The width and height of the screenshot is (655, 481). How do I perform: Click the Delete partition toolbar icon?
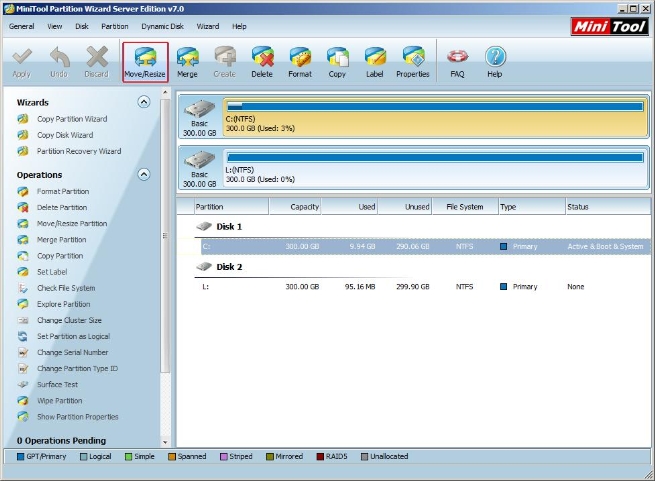262,57
